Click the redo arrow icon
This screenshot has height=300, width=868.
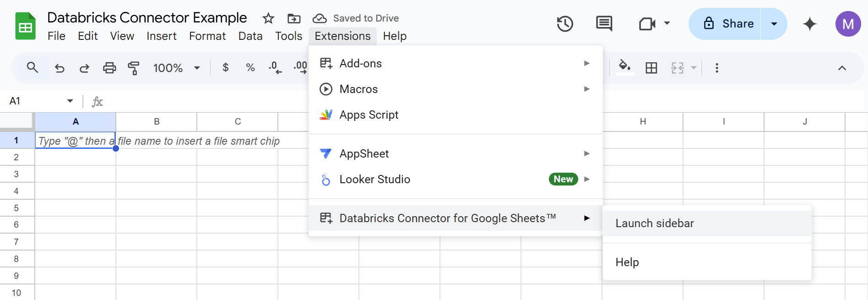(84, 68)
